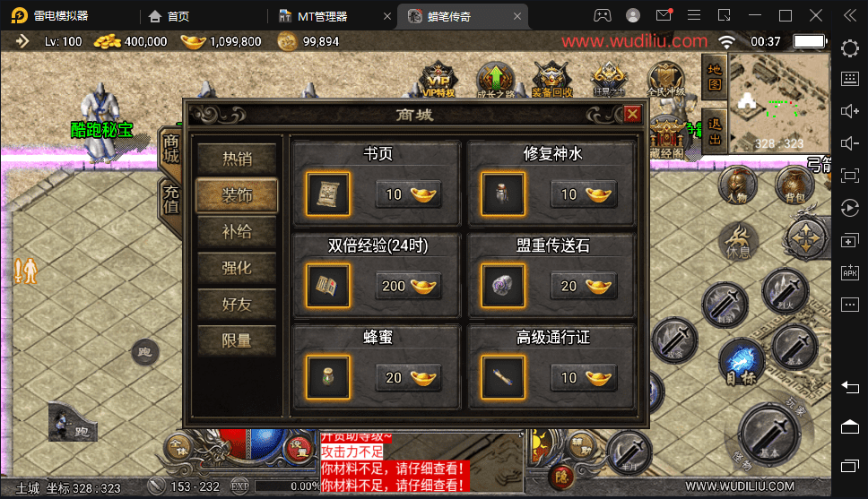Buy 双倍经验(24时) for 200 ingots
The width and height of the screenshot is (868, 499).
point(409,286)
